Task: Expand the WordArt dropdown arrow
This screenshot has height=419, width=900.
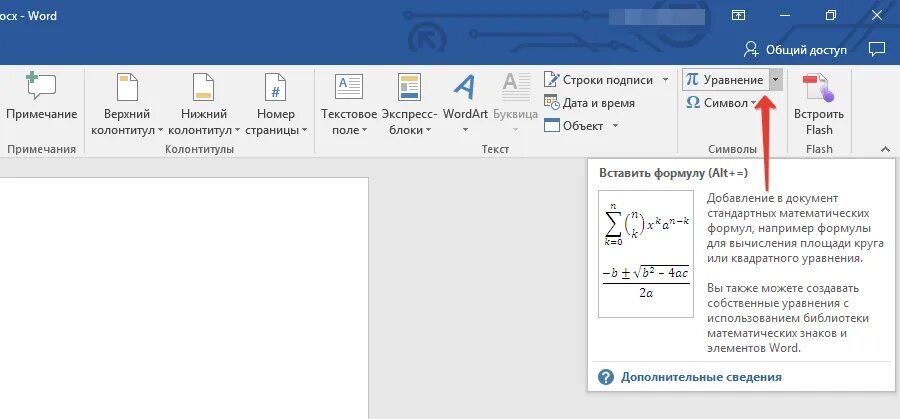Action: pos(465,130)
